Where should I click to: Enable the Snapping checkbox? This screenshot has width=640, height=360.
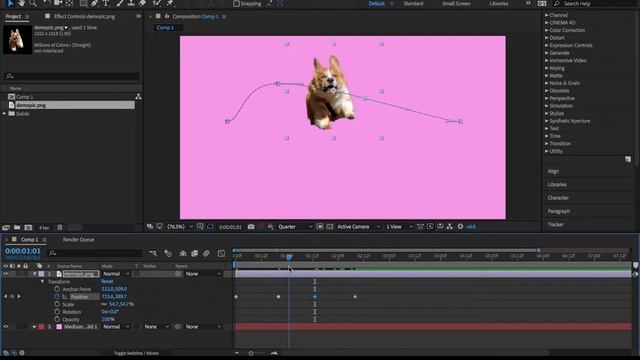(236, 4)
